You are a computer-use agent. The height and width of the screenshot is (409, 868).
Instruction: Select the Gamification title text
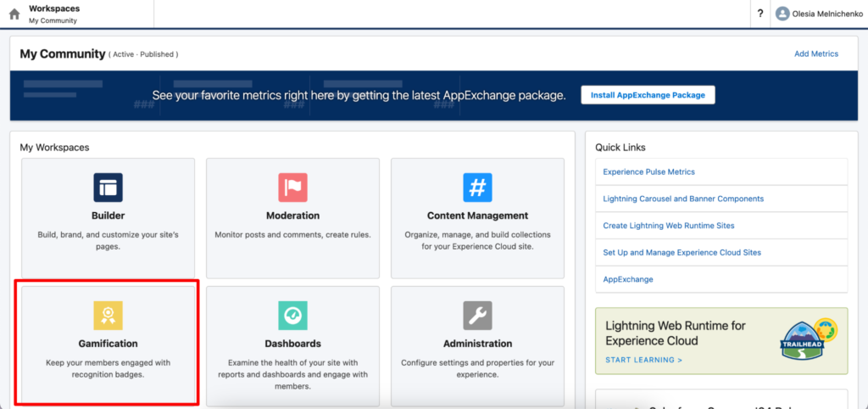coord(108,344)
